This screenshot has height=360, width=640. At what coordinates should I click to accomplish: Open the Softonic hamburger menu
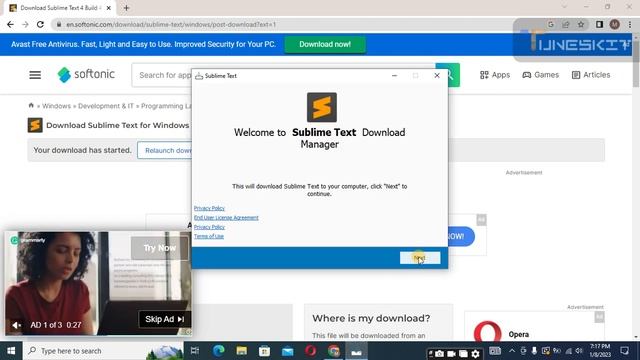(x=35, y=75)
